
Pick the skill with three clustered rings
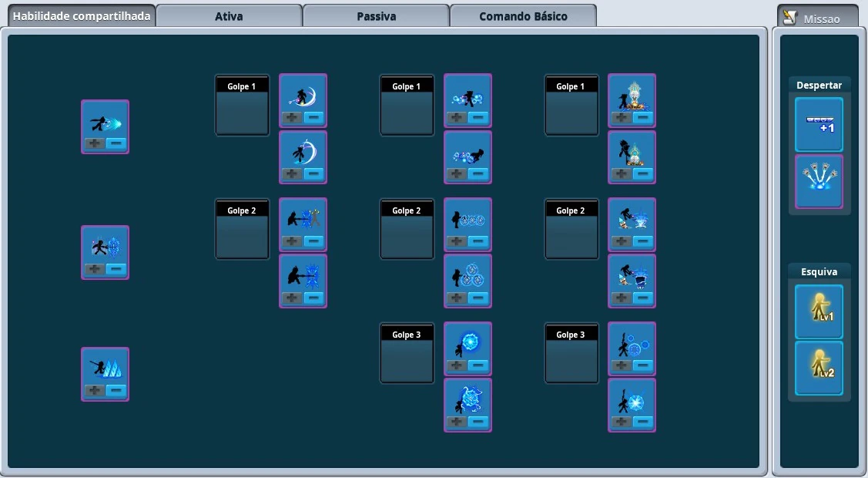click(468, 276)
